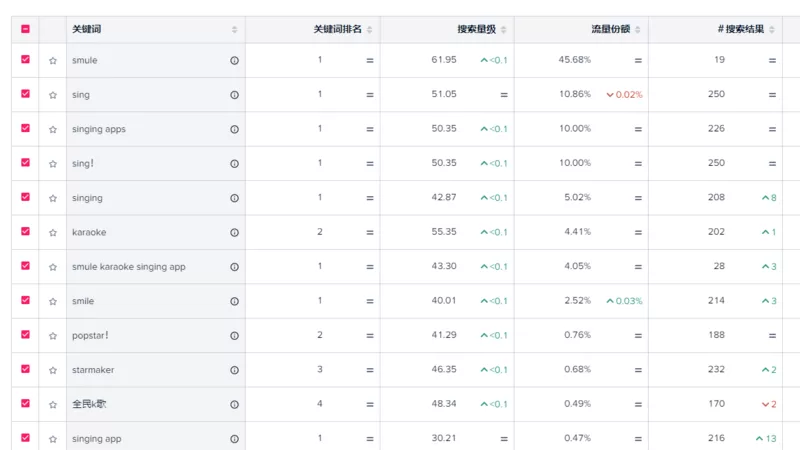This screenshot has height=450, width=800.
Task: Sort by 关键词排名 column arrows
Action: tap(369, 29)
